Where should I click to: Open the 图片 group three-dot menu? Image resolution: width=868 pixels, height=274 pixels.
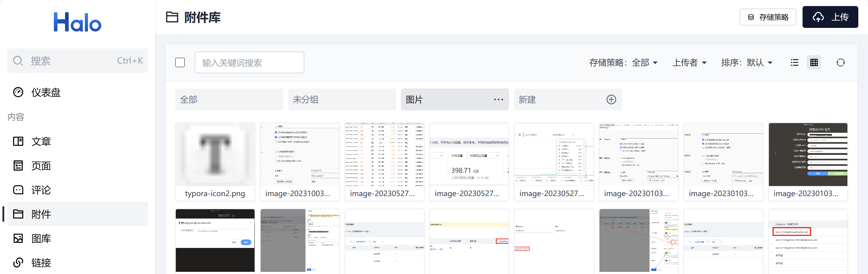(498, 100)
